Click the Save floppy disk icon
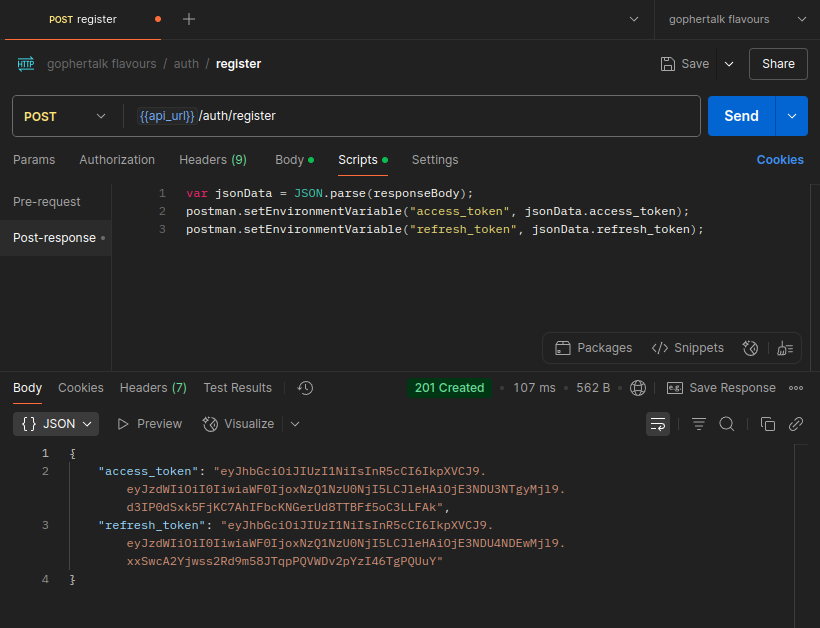 pos(668,64)
